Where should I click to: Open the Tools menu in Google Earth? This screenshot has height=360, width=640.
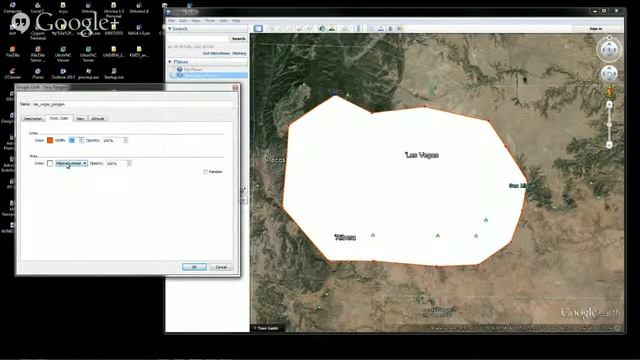coord(210,20)
